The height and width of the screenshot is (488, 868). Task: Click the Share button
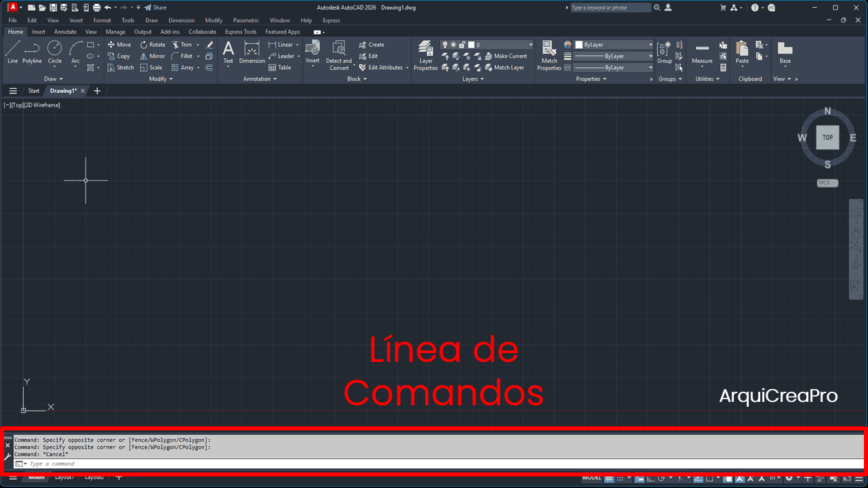(x=155, y=7)
